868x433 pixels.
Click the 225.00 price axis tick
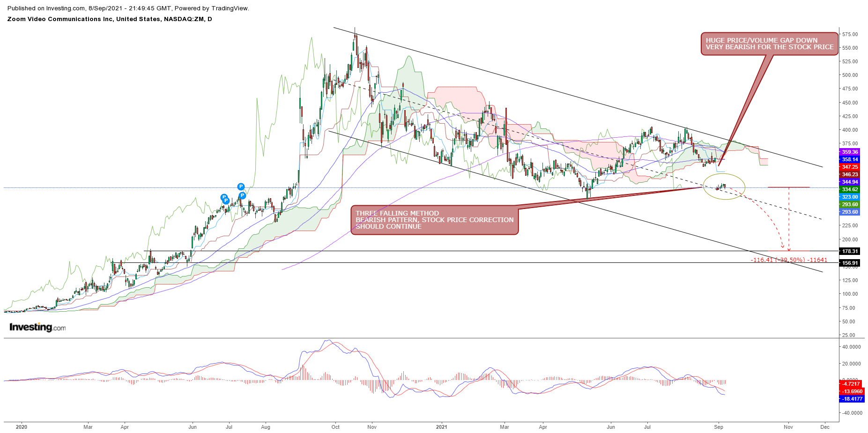(x=850, y=225)
